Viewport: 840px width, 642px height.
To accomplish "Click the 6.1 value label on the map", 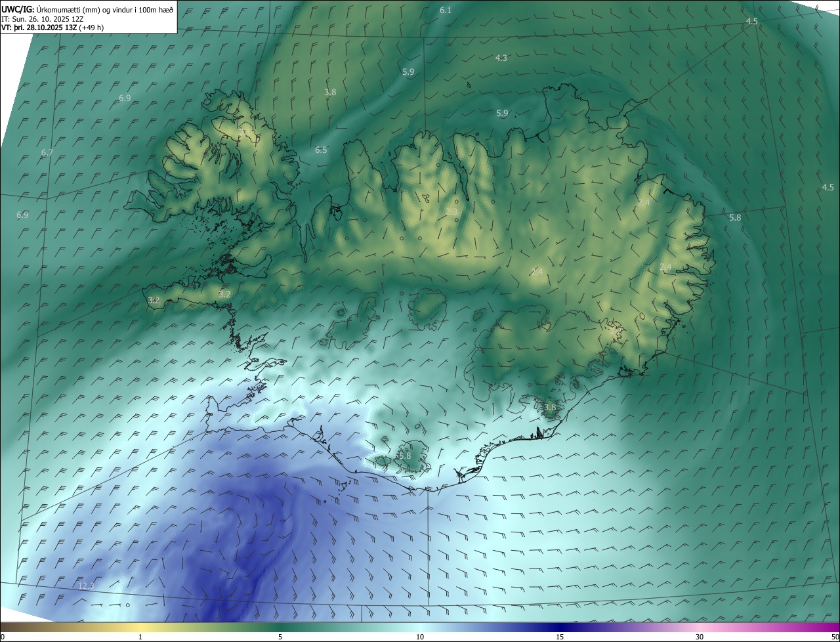I will pos(446,10).
